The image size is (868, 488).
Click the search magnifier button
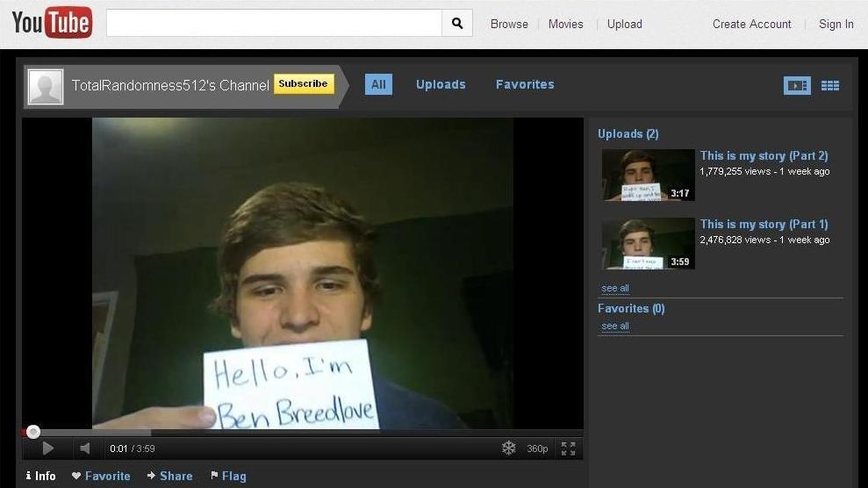[456, 24]
